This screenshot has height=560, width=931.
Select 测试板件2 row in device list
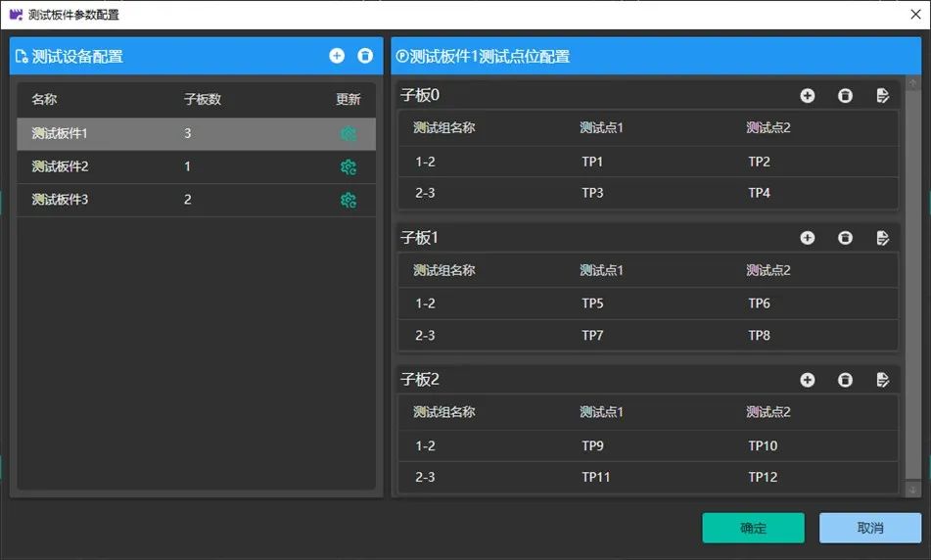[196, 167]
